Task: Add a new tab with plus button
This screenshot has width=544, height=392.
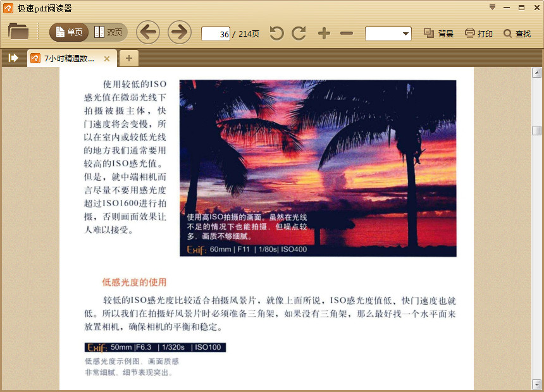Action: point(128,58)
